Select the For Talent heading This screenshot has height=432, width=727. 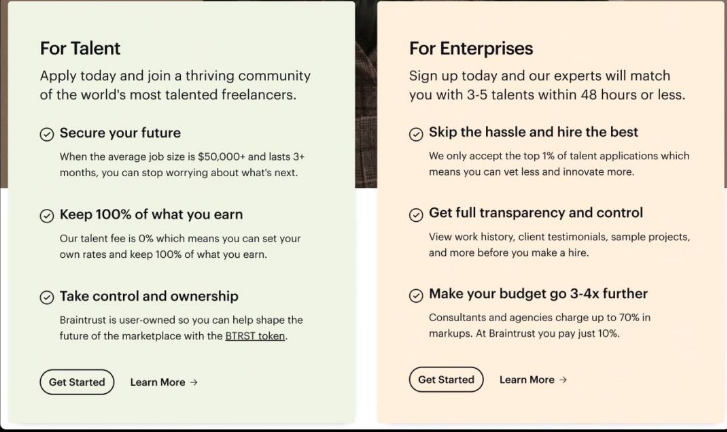coord(80,49)
